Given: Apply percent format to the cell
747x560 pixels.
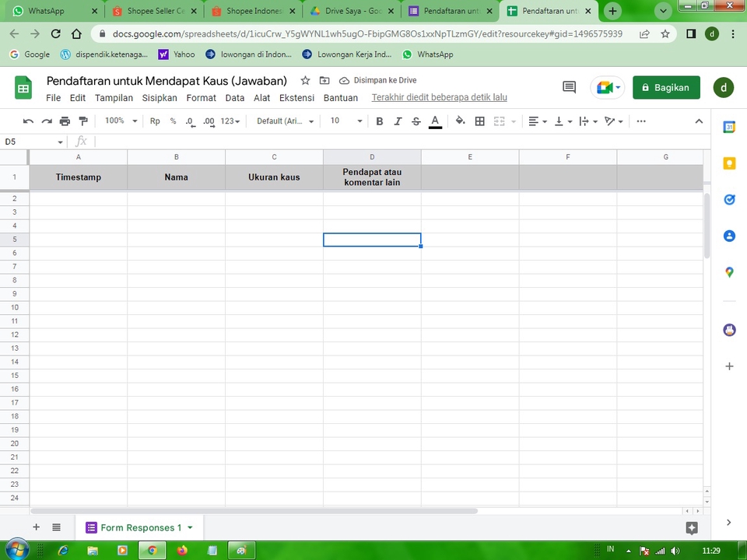Looking at the screenshot, I should (173, 121).
